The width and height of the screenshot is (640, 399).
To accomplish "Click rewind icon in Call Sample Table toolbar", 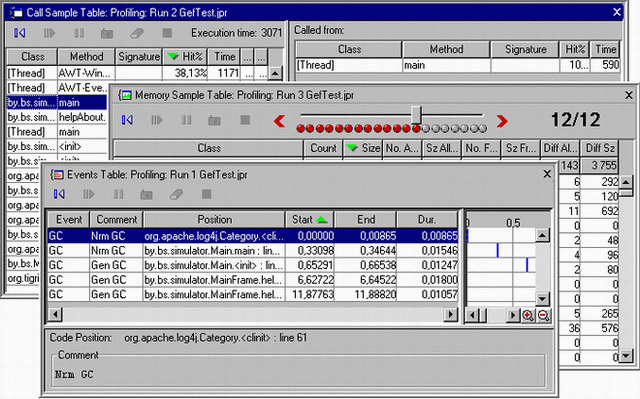I will 20,33.
